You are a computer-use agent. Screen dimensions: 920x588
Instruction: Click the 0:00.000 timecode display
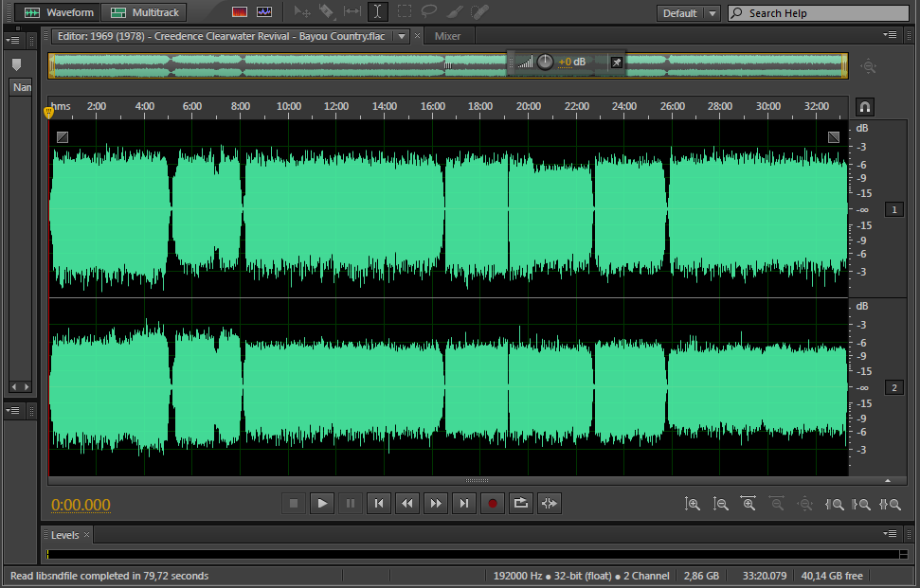[81, 505]
